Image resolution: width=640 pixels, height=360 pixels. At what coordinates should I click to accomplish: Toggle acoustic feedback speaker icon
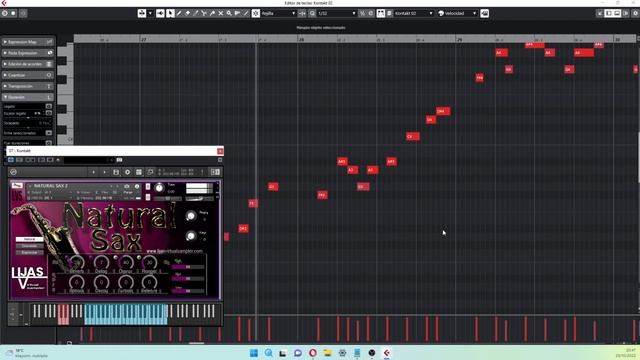(160, 13)
